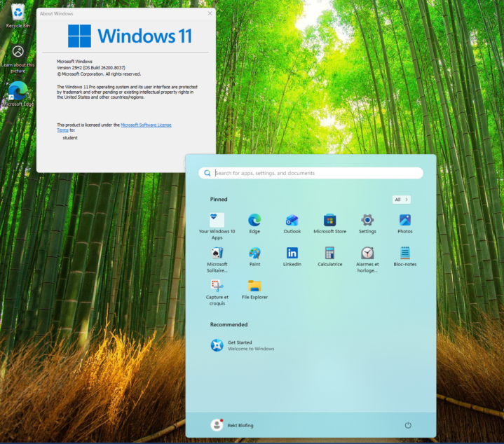
Task: Open Outlook from the Start menu
Action: (x=292, y=223)
